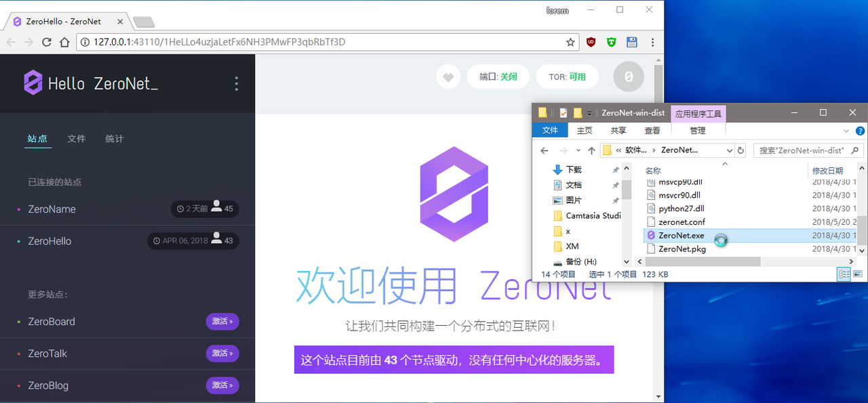Open the 共享 ribbon tab

(x=618, y=131)
